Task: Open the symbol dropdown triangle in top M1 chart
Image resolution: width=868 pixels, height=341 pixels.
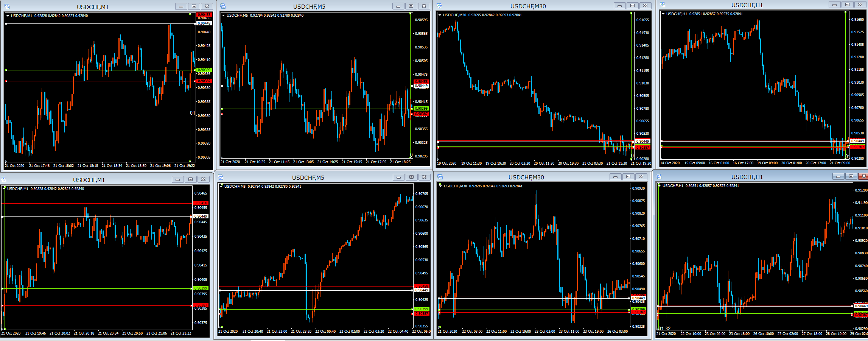Action: tap(8, 16)
